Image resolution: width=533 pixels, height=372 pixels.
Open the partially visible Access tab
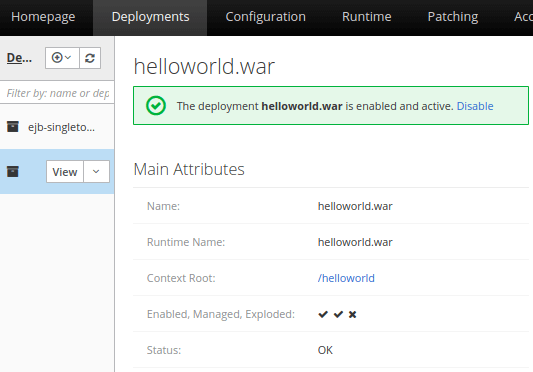(x=523, y=17)
